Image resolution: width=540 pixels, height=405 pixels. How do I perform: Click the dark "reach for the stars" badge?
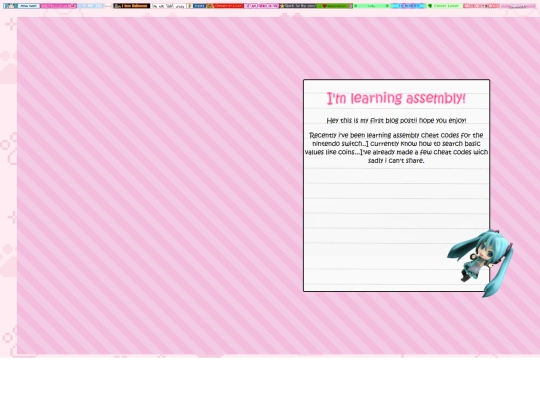(299, 6)
